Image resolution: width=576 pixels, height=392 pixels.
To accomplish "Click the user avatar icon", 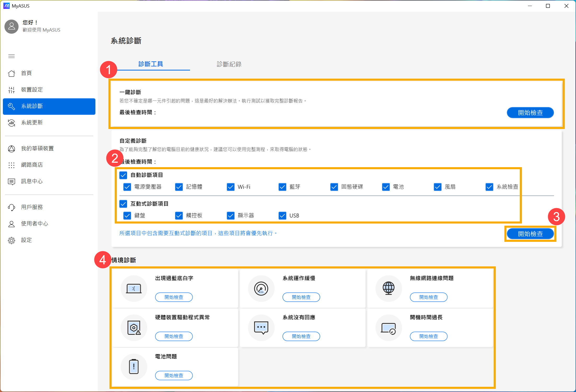I will tap(11, 26).
